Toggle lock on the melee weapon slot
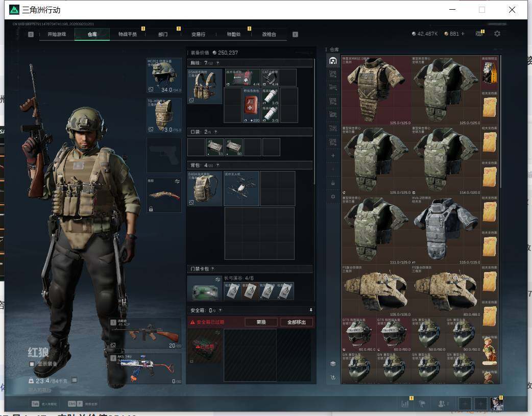This screenshot has height=416, width=532. pyautogui.click(x=151, y=209)
